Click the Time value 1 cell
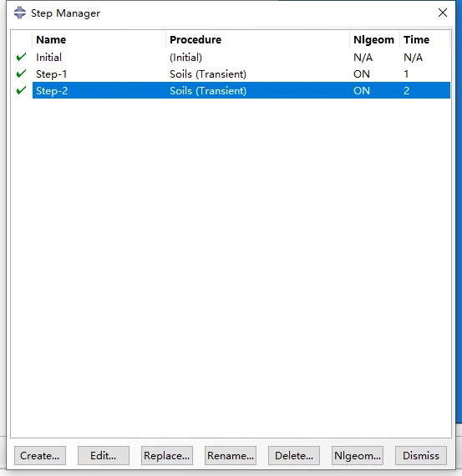The image size is (462, 476). (x=406, y=74)
